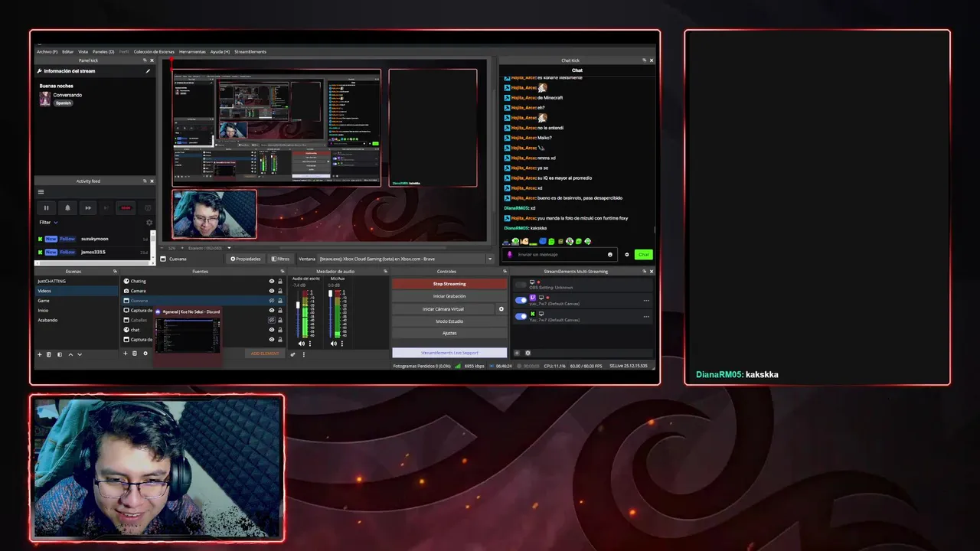Open Chat Kick settings gear
Image resolution: width=980 pixels, height=551 pixels.
(627, 254)
